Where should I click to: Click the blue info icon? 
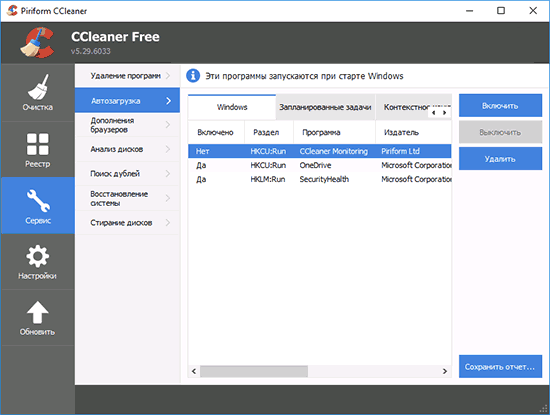pyautogui.click(x=193, y=76)
